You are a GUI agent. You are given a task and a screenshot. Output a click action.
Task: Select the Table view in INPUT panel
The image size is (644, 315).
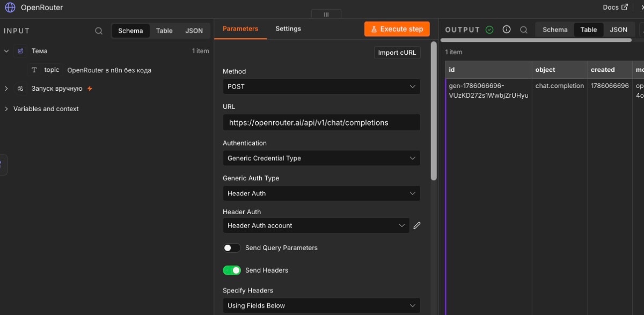(x=164, y=31)
